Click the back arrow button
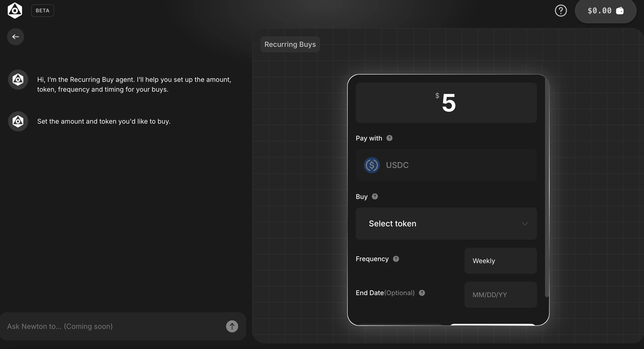Viewport: 644px width, 349px height. click(x=16, y=37)
